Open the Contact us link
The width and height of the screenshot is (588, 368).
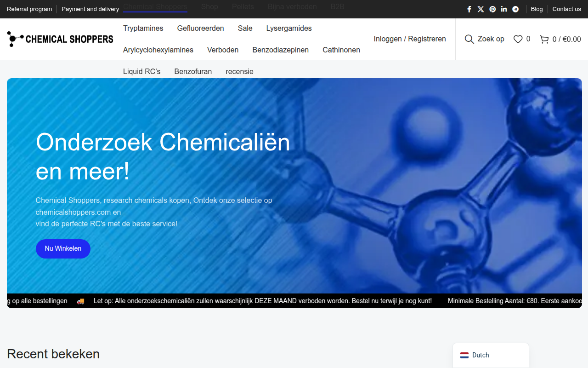click(x=566, y=9)
